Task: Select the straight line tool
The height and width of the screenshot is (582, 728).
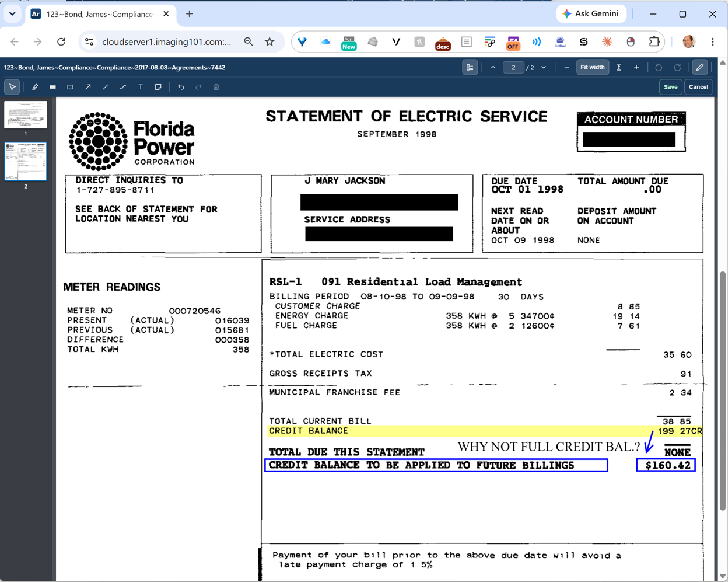Action: click(106, 87)
